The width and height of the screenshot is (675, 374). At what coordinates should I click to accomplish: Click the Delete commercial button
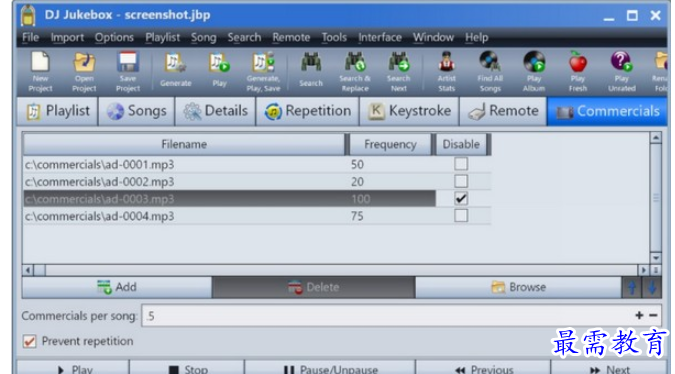[x=313, y=287]
